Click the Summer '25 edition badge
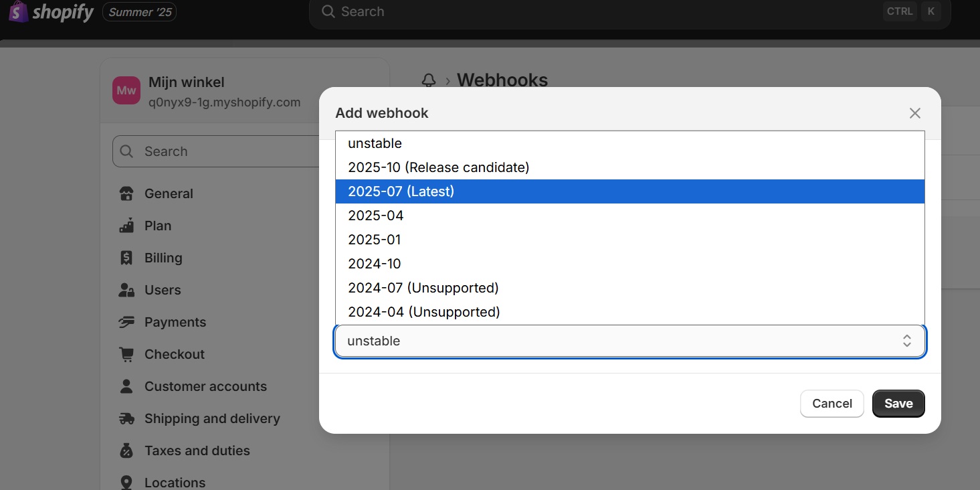The width and height of the screenshot is (980, 490). click(140, 12)
